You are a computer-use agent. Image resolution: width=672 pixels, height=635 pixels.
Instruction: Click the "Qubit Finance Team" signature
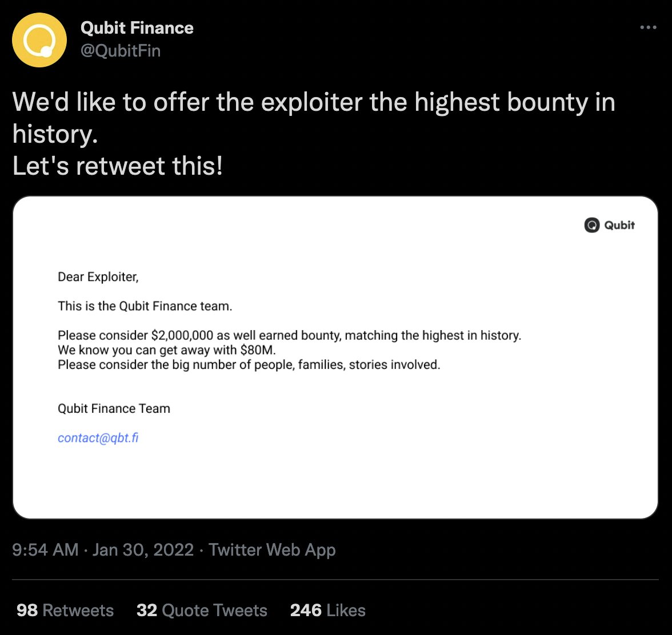pos(114,408)
